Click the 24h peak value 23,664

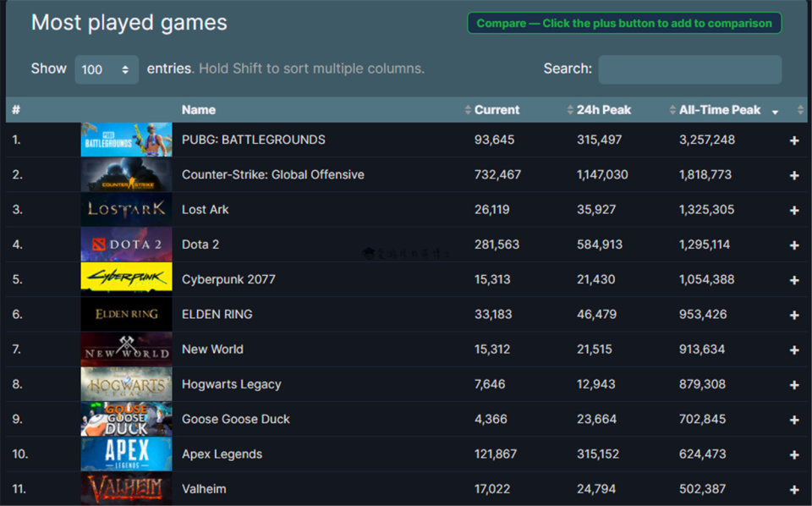[x=596, y=419]
